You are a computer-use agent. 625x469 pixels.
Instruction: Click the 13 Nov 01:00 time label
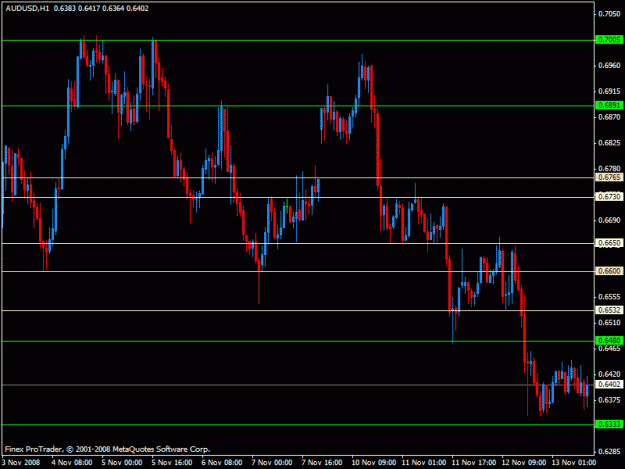click(574, 462)
